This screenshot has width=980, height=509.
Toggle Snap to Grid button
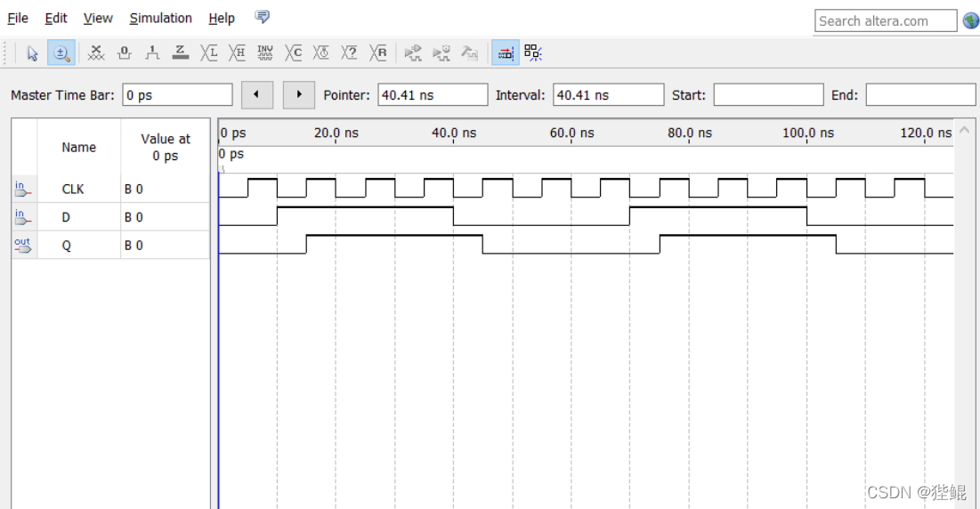(532, 53)
